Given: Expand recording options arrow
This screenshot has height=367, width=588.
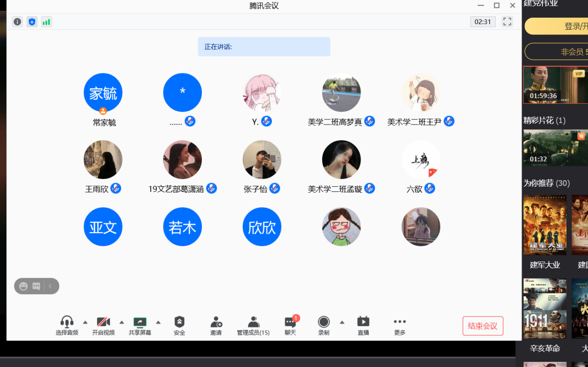Looking at the screenshot, I should (342, 322).
